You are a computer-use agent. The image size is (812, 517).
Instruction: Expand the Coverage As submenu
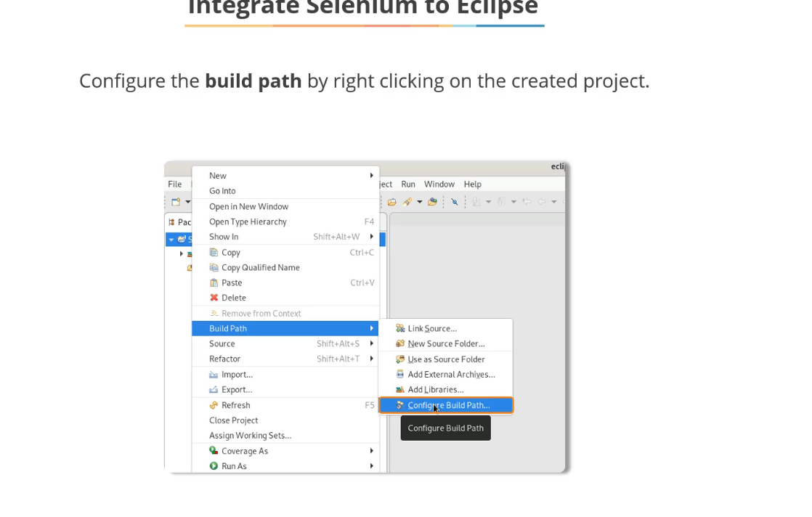285,451
